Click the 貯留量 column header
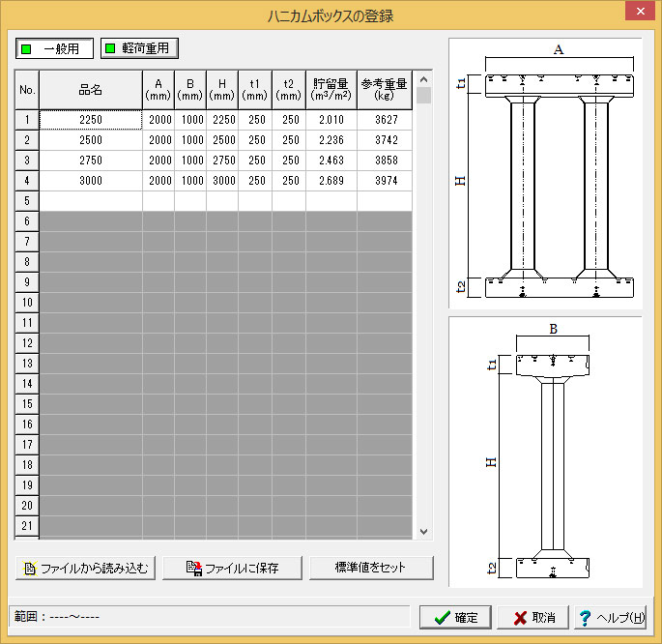The height and width of the screenshot is (644, 662). point(331,90)
